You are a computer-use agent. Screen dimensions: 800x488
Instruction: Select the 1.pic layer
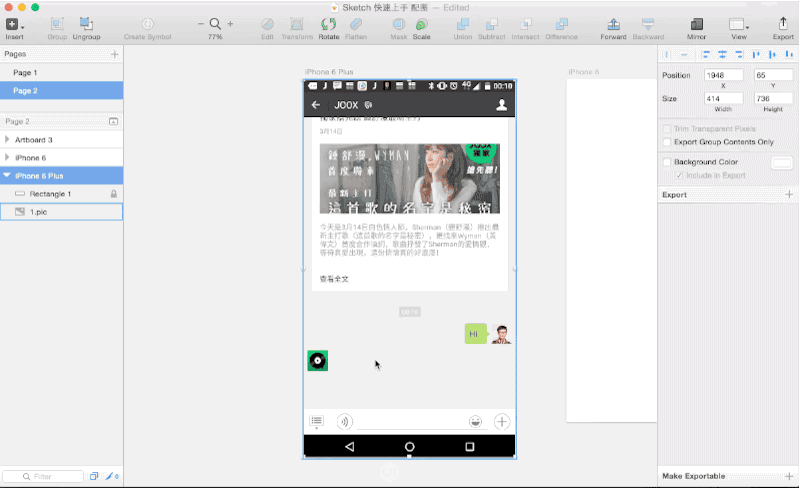pos(61,212)
